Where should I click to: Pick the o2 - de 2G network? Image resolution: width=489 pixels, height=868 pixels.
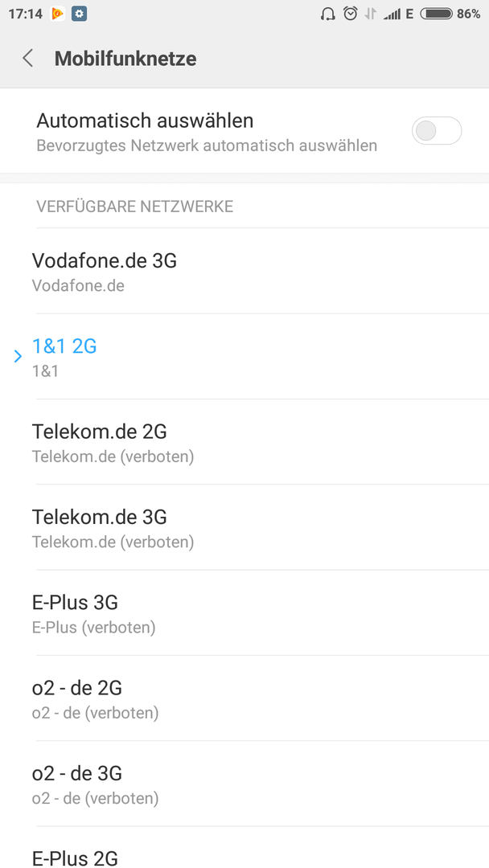tap(244, 698)
